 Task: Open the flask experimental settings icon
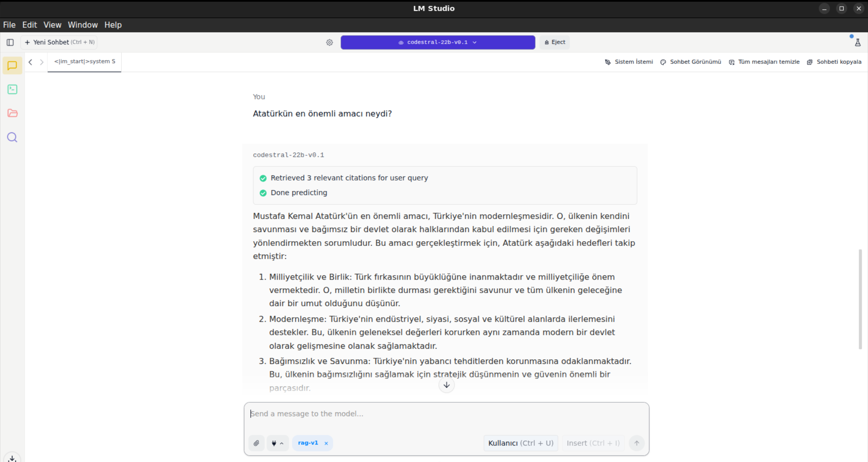[x=857, y=42]
